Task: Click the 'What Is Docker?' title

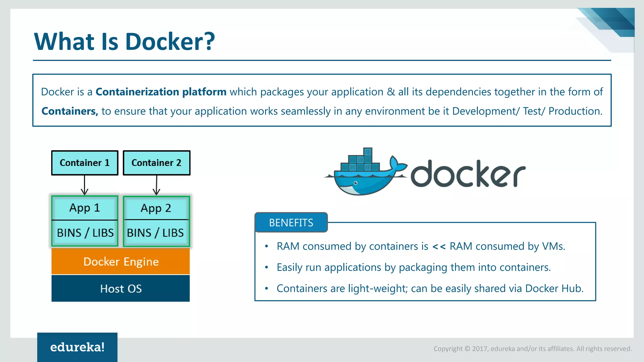Action: [125, 41]
